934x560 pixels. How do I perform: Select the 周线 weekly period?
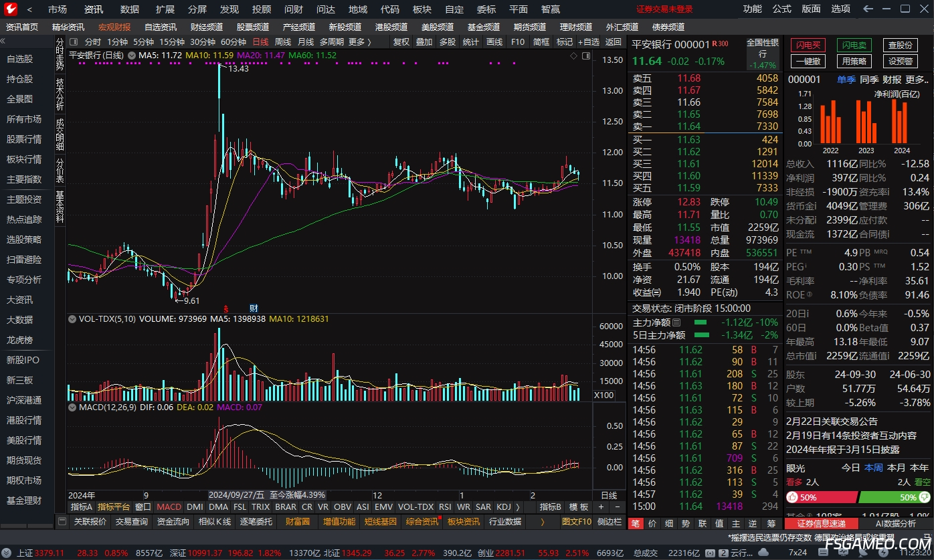[x=283, y=41]
